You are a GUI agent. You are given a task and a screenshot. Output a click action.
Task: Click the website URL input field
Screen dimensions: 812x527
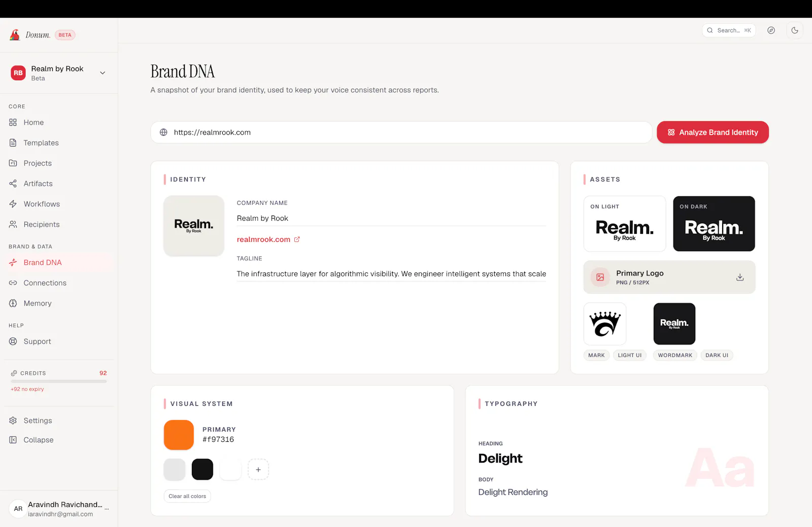[401, 132]
